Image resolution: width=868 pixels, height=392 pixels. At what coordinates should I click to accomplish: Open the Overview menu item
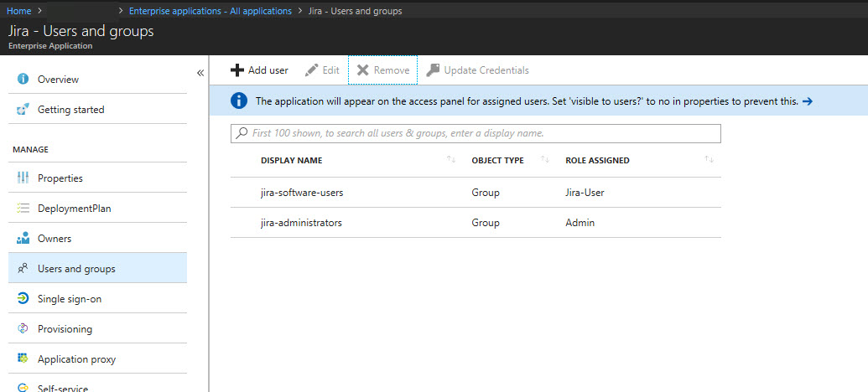[97, 79]
